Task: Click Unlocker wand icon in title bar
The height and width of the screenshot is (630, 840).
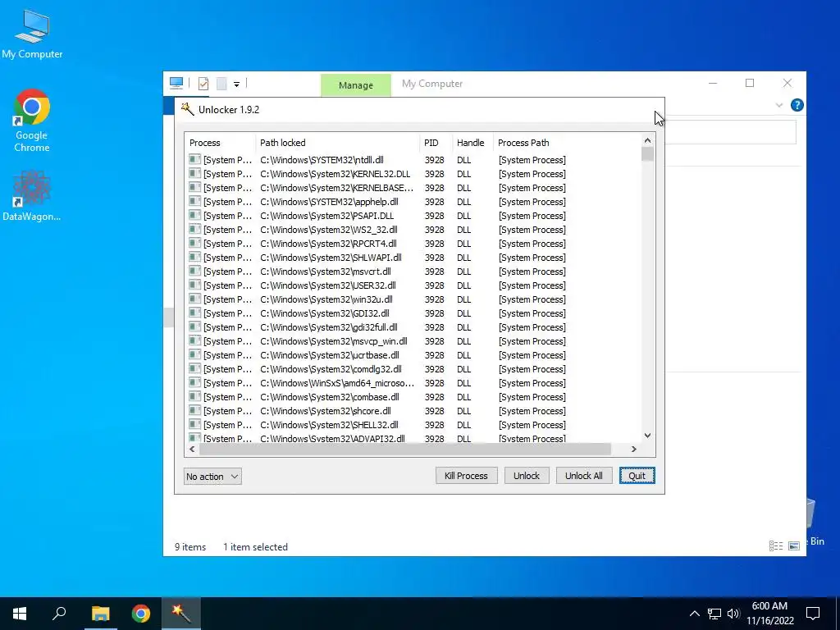Action: pos(188,109)
